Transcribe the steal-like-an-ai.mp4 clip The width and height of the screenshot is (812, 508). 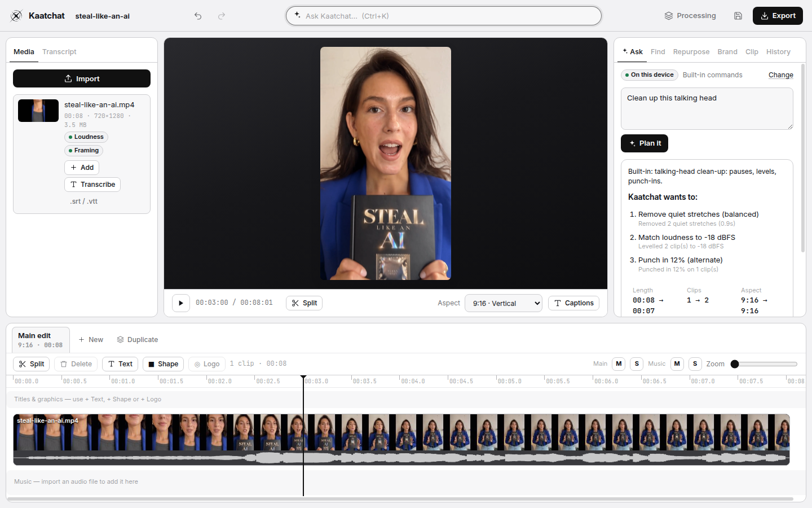92,185
